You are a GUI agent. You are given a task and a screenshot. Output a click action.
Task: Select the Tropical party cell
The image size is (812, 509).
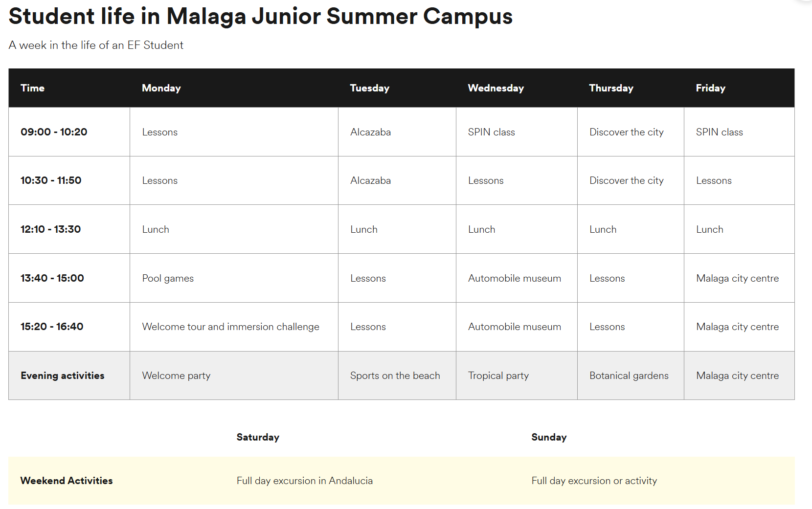pos(498,376)
